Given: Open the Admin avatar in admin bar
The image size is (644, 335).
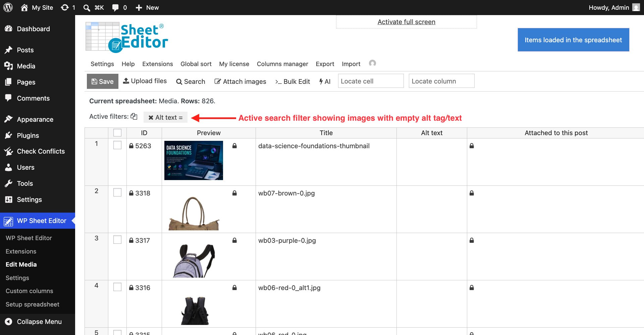Looking at the screenshot, I should [x=636, y=7].
